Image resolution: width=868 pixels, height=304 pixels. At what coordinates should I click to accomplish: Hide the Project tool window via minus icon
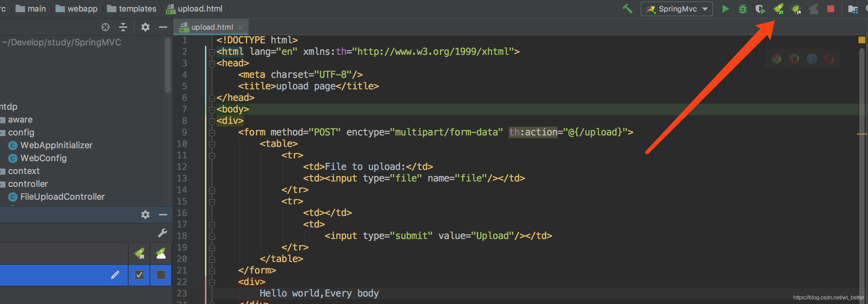coord(163,27)
